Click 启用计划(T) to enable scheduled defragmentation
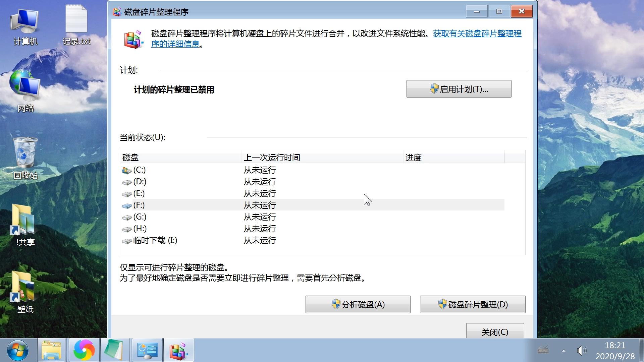Viewport: 644px width, 362px height. coord(458,88)
